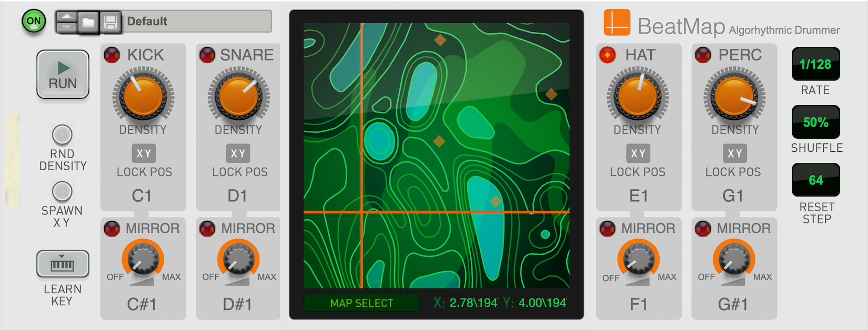Select the mirror note D#1 label
Viewport: 868px width, 331px height.
click(237, 304)
